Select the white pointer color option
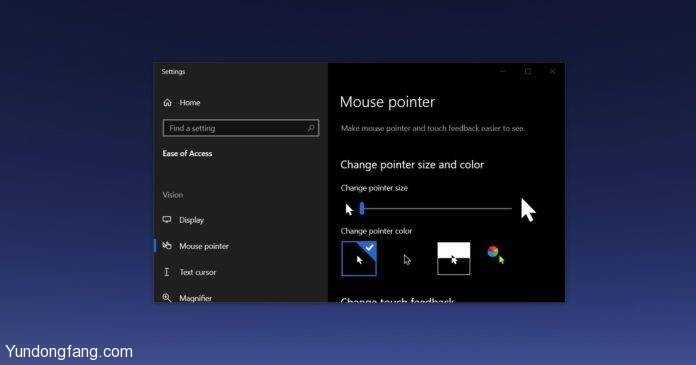 [x=359, y=259]
